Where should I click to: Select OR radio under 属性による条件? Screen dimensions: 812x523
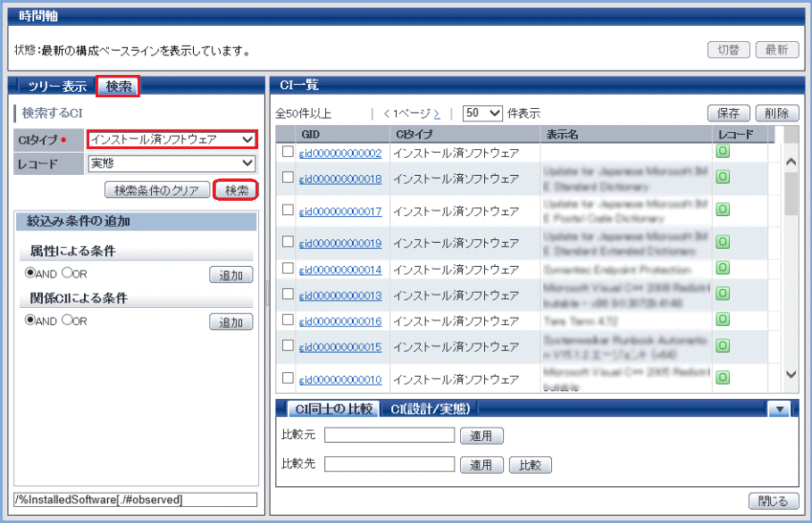click(x=66, y=273)
